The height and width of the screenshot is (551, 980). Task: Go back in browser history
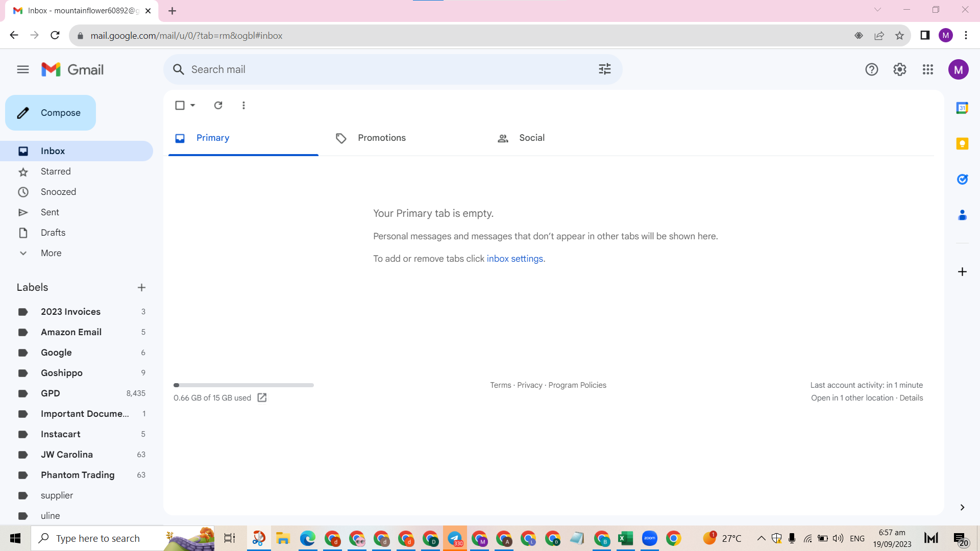(x=14, y=35)
